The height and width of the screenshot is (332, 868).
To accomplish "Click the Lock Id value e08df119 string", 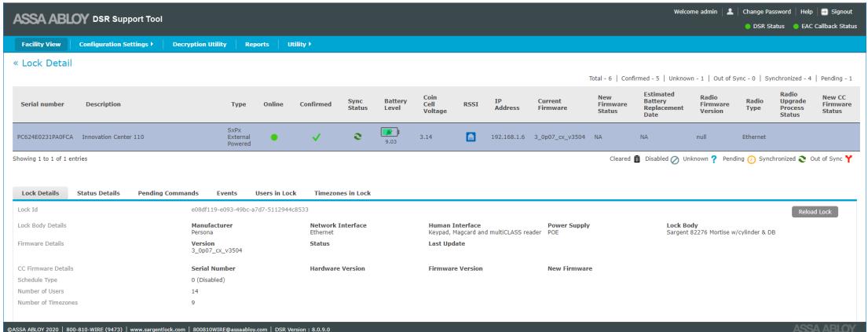I will point(250,210).
